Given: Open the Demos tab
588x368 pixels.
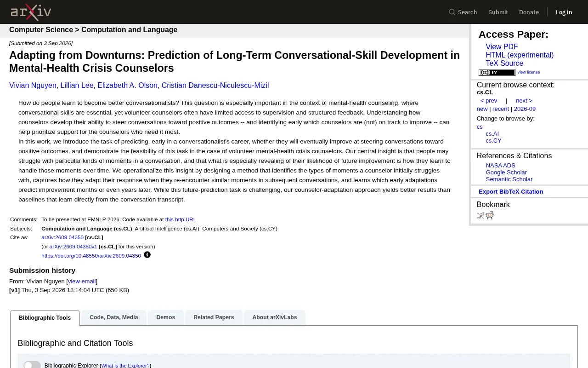Looking at the screenshot, I should (x=166, y=317).
